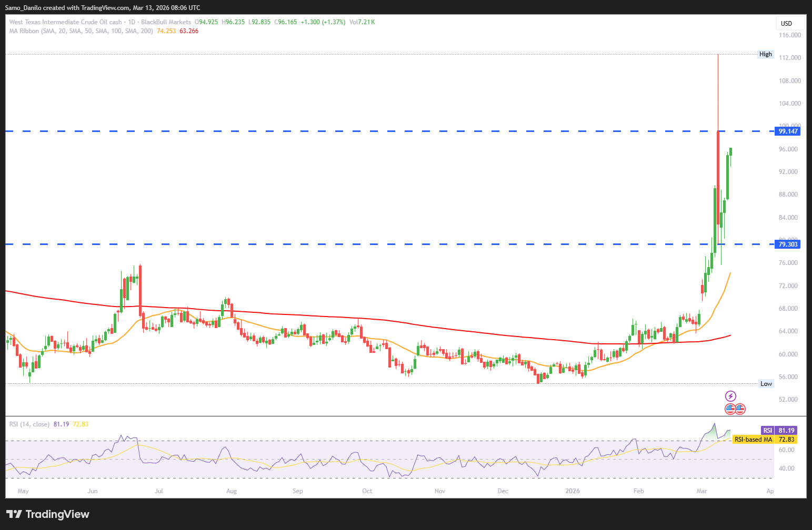Screen dimensions: 812x530
Task: Select the 79.303 blue price label
Action: (x=788, y=244)
